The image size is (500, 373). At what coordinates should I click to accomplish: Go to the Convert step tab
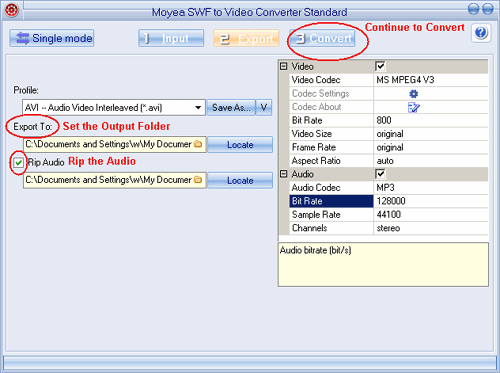(322, 38)
